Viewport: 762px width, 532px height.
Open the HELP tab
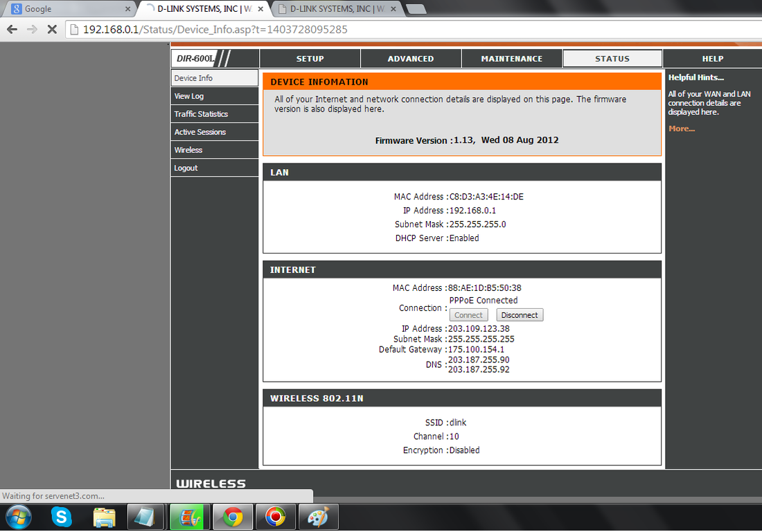point(712,58)
